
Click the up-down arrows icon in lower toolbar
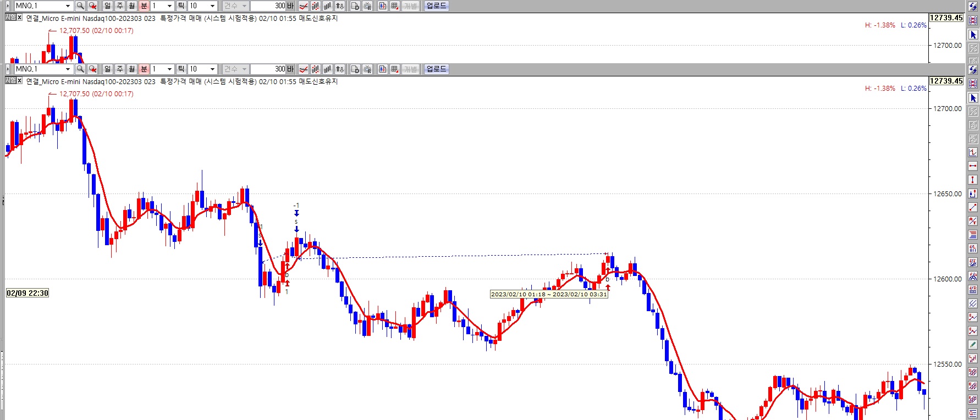[340, 69]
